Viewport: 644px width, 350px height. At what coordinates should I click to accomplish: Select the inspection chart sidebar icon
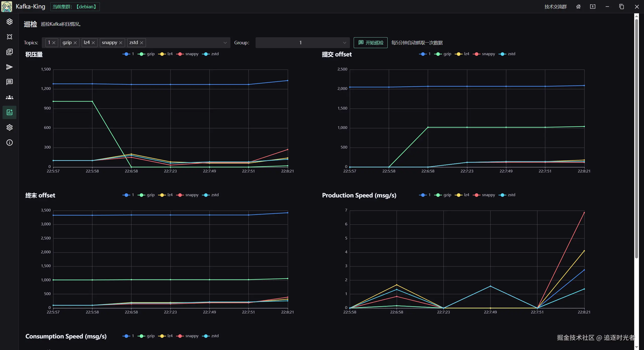click(x=9, y=112)
